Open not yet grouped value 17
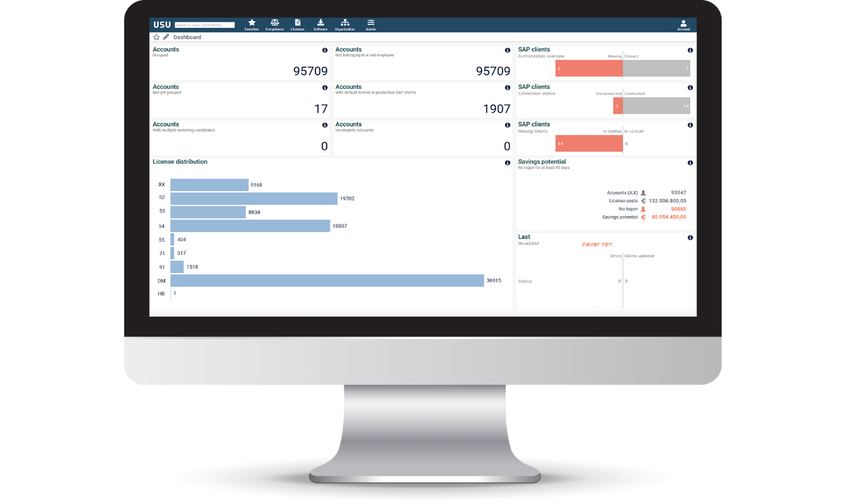This screenshot has height=504, width=845. (x=321, y=109)
